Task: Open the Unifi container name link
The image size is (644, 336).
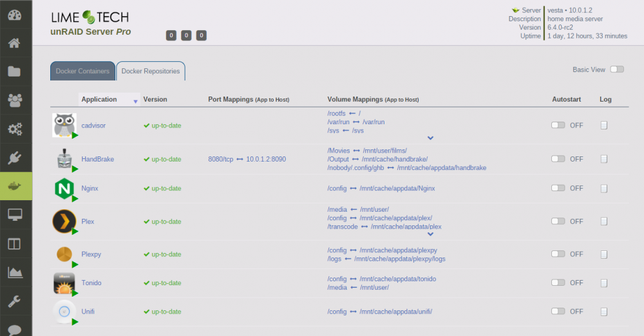Action: pos(88,312)
